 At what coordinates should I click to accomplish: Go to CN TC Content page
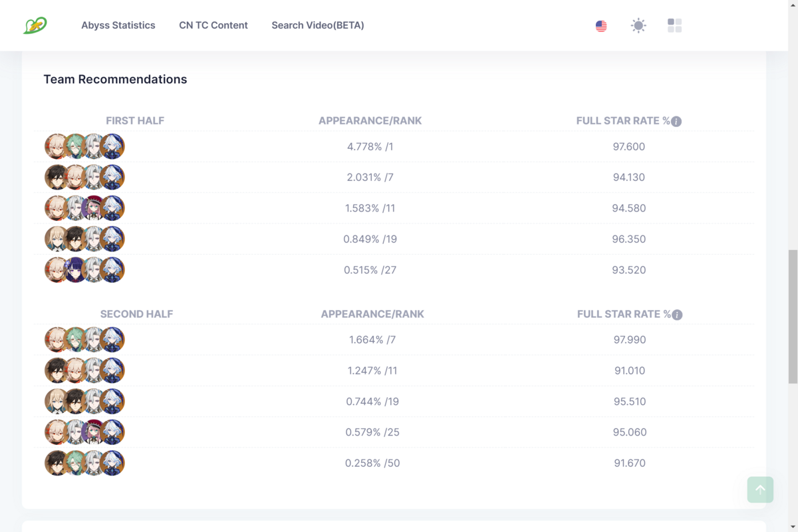[213, 25]
